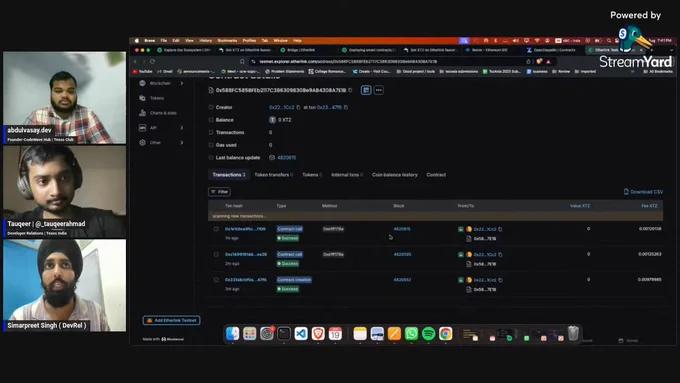The height and width of the screenshot is (383, 680).
Task: Open Calendar showing 19 in the dock
Action: [x=335, y=334]
